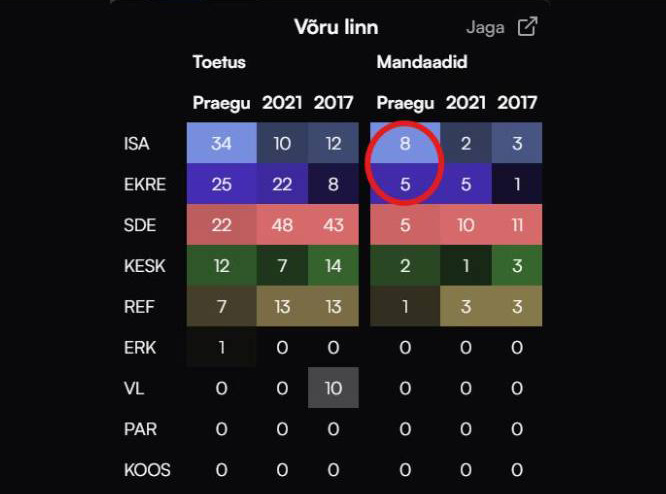Click the REF party row label
The height and width of the screenshot is (494, 666).
[x=138, y=307]
